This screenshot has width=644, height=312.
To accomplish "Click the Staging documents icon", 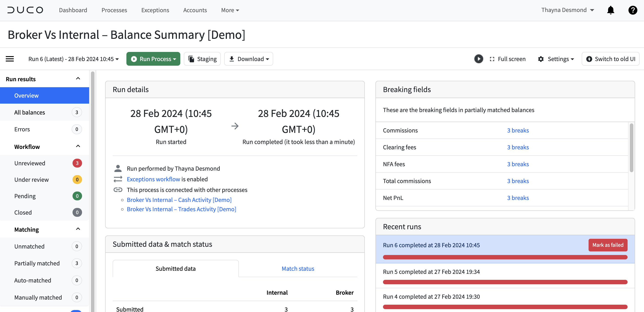I will tap(191, 59).
